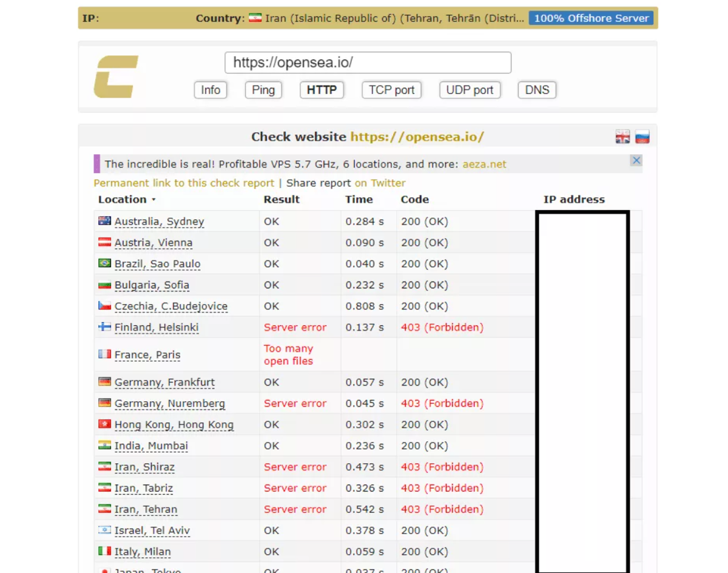Open the DNS check tab
Screen dimensions: 728x573
click(x=537, y=90)
